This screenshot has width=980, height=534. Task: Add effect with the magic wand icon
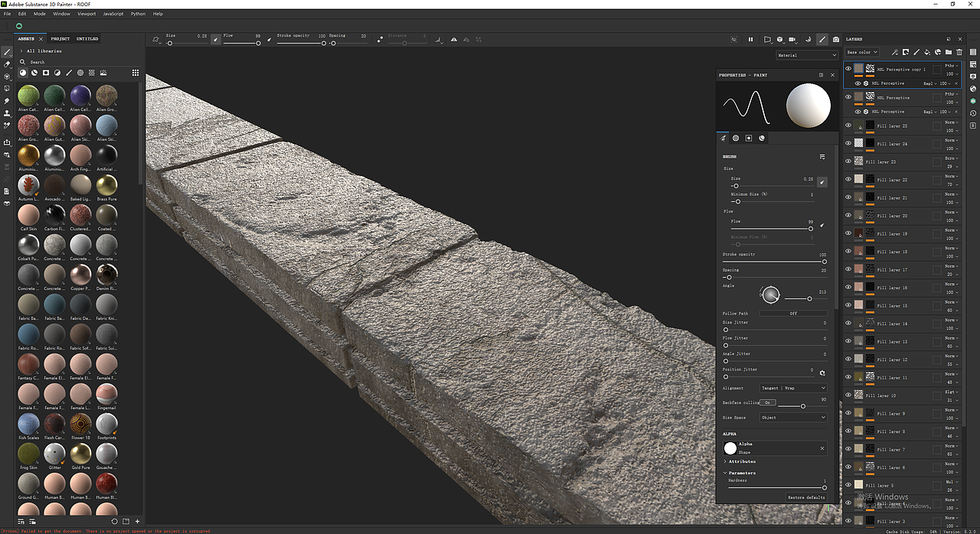pyautogui.click(x=895, y=52)
